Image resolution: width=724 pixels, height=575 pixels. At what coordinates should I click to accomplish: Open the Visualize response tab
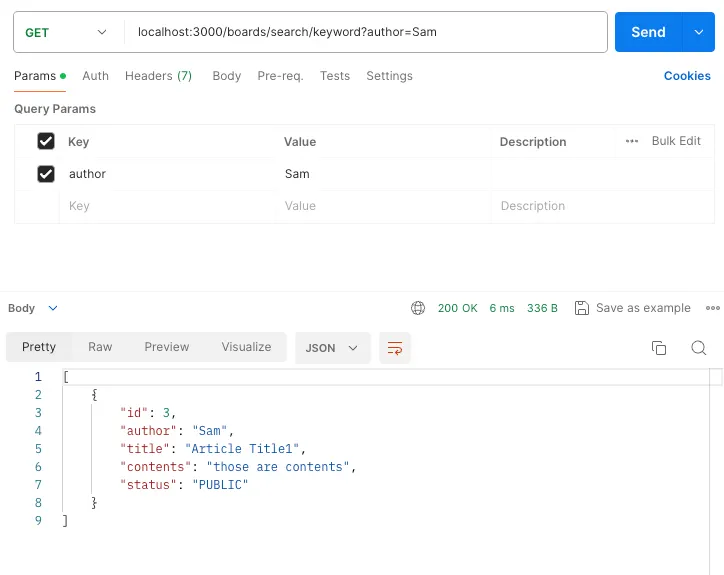click(x=246, y=347)
